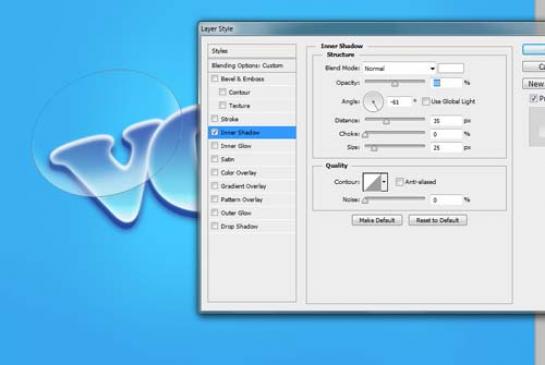Enable the Pattern Overlay checkbox
Screen dimensions: 545x365
click(215, 199)
